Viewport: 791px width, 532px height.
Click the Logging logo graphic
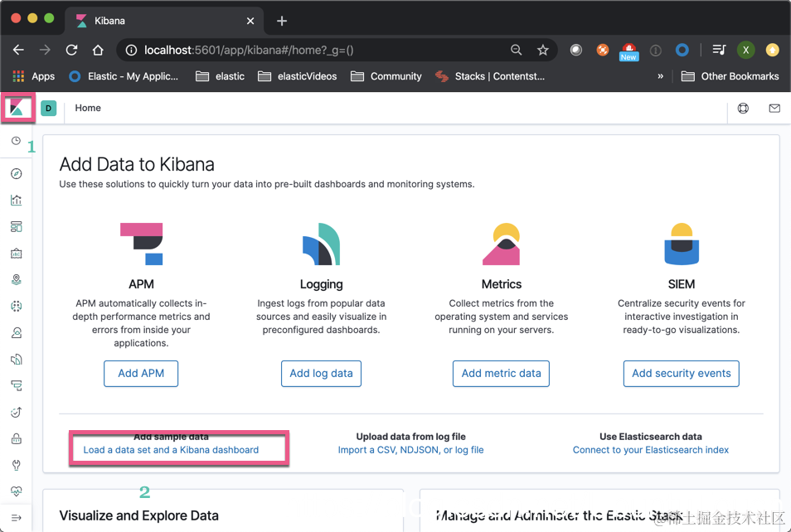322,244
